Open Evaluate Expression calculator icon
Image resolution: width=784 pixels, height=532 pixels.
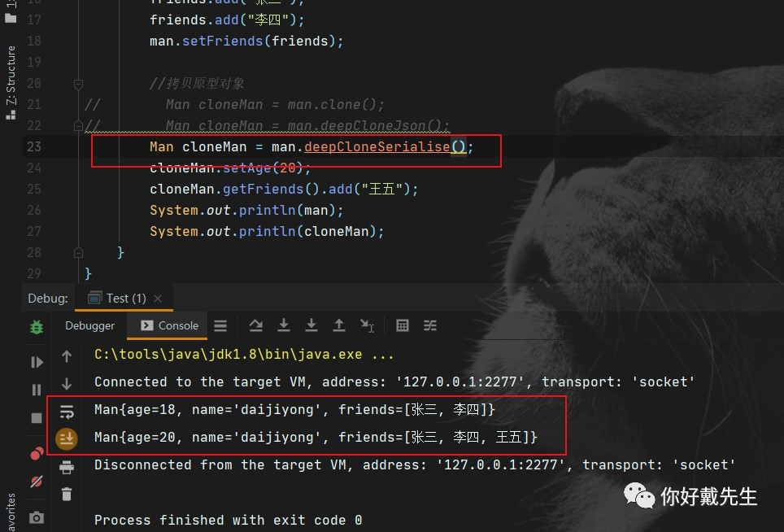[402, 325]
